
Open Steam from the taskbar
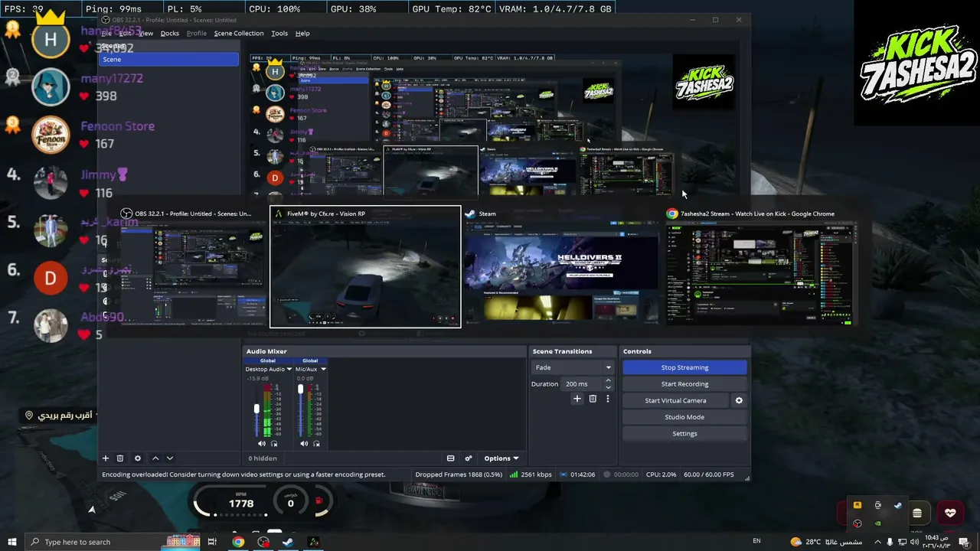[288, 542]
